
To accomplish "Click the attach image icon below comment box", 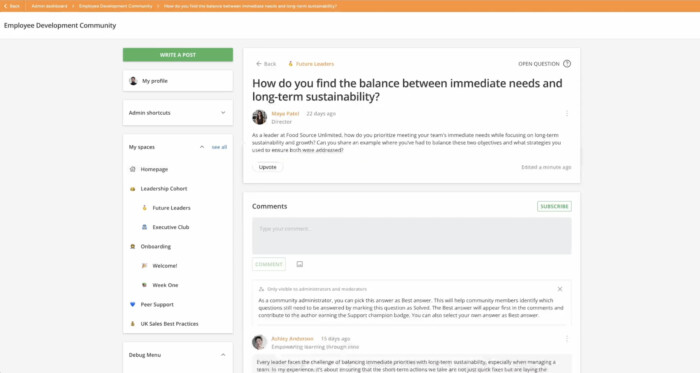I will click(x=300, y=264).
